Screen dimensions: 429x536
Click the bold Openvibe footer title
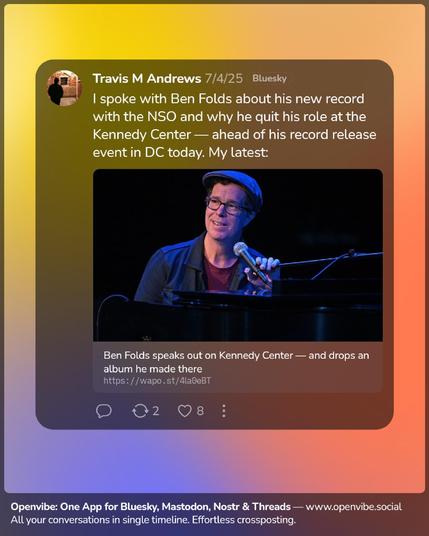(151, 507)
